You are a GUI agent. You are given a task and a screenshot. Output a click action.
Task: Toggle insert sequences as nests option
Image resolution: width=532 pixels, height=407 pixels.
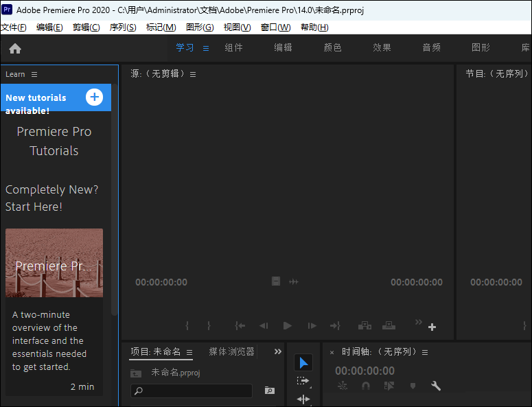pos(343,386)
